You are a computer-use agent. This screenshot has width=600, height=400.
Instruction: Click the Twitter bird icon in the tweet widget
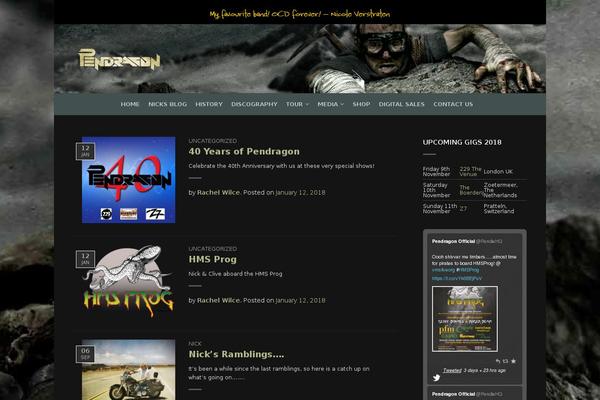pyautogui.click(x=436, y=378)
